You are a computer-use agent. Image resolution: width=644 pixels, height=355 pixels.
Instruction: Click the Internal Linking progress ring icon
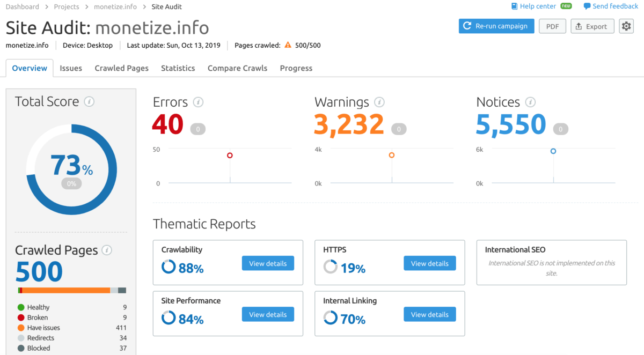tap(330, 318)
